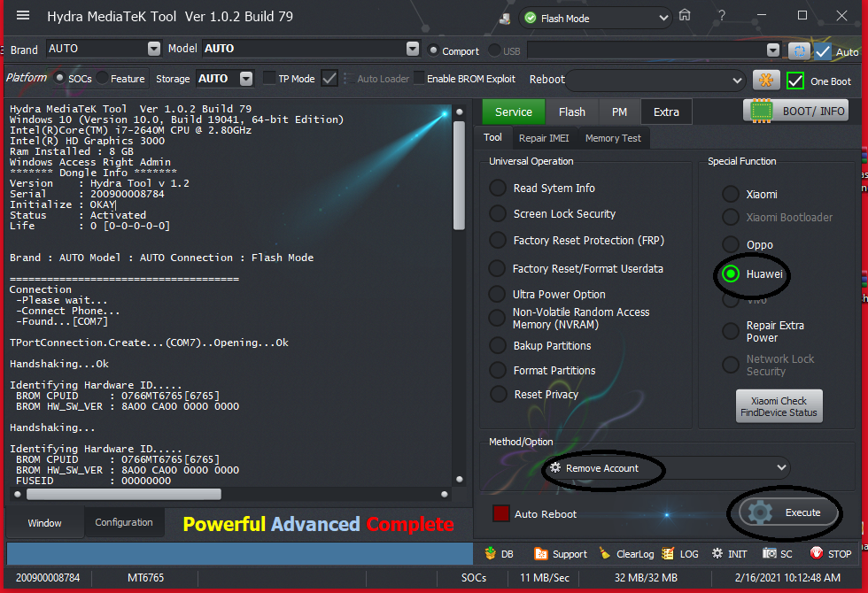Enable TP Mode checkbox
868x593 pixels.
pos(269,78)
